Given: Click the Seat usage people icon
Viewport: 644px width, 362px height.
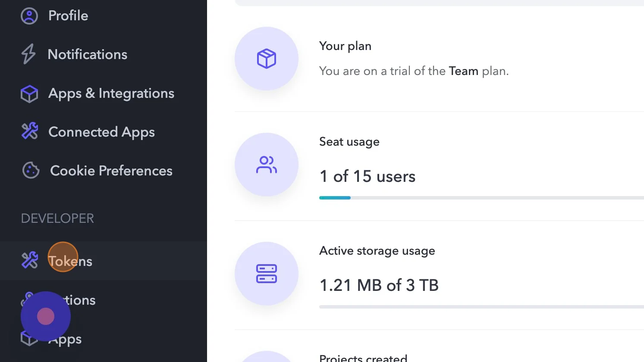Looking at the screenshot, I should (x=267, y=165).
